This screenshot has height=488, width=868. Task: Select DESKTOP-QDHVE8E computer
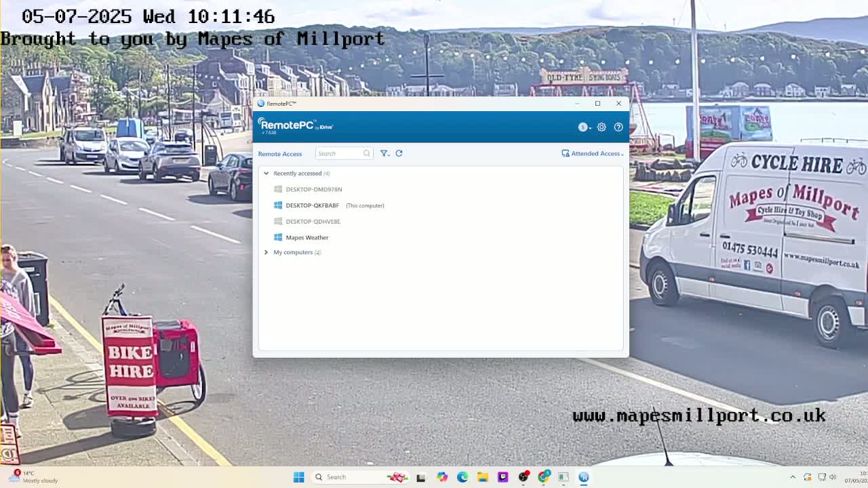point(313,222)
